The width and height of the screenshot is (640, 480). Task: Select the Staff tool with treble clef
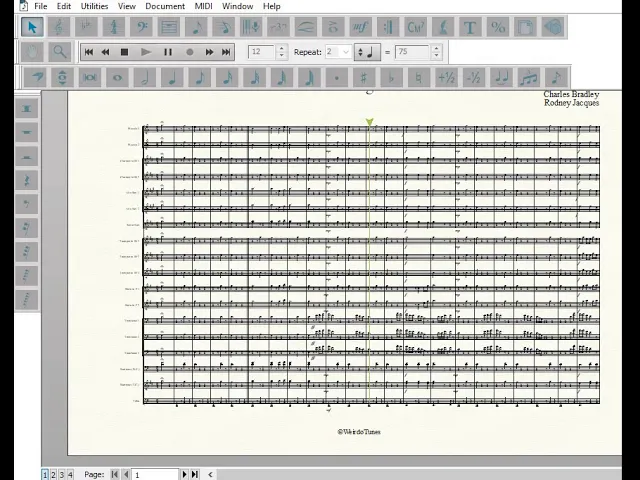(x=59, y=27)
